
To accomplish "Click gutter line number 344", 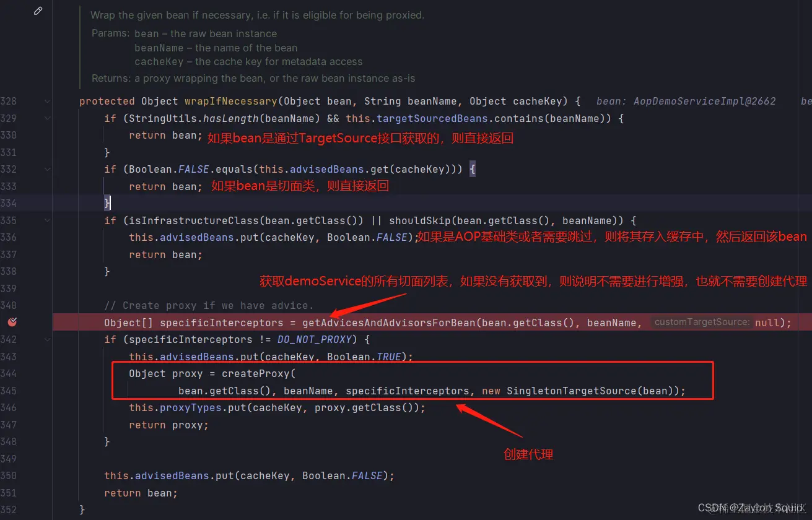I will (9, 373).
